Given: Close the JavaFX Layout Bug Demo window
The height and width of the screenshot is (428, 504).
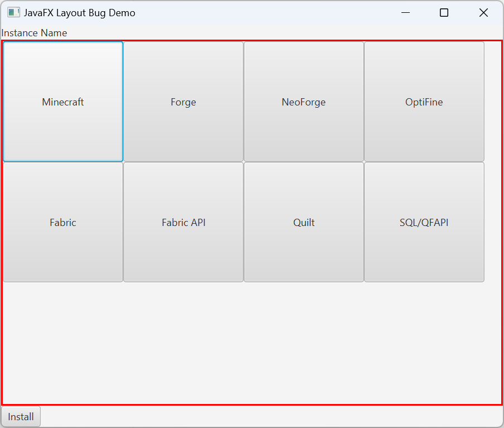Looking at the screenshot, I should tap(483, 12).
